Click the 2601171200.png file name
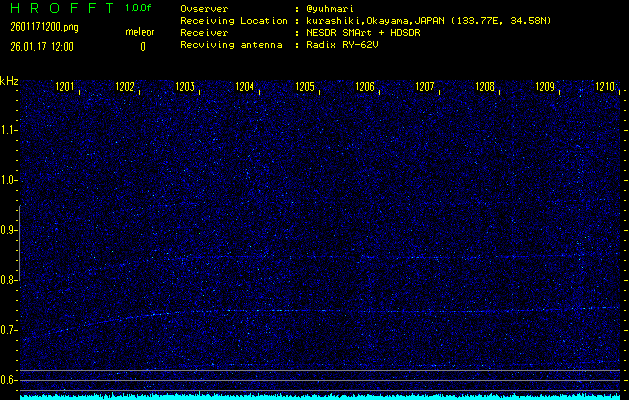The width and height of the screenshot is (629, 400). pyautogui.click(x=36, y=27)
